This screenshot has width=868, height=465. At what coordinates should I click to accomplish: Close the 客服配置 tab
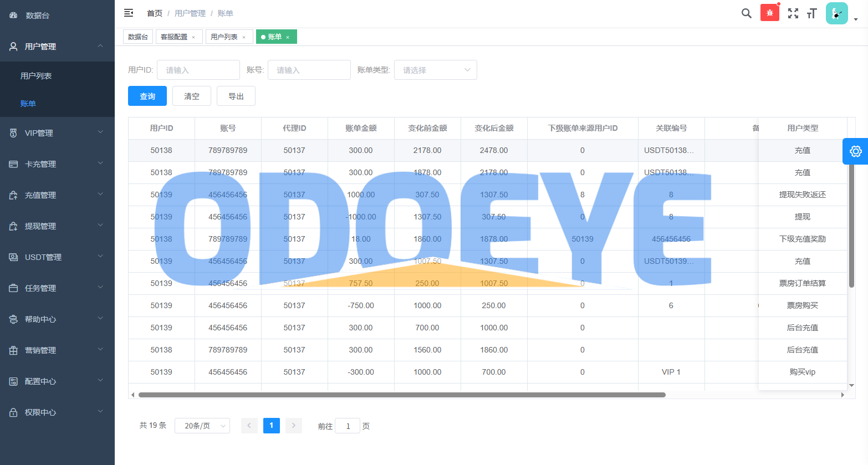click(x=193, y=37)
